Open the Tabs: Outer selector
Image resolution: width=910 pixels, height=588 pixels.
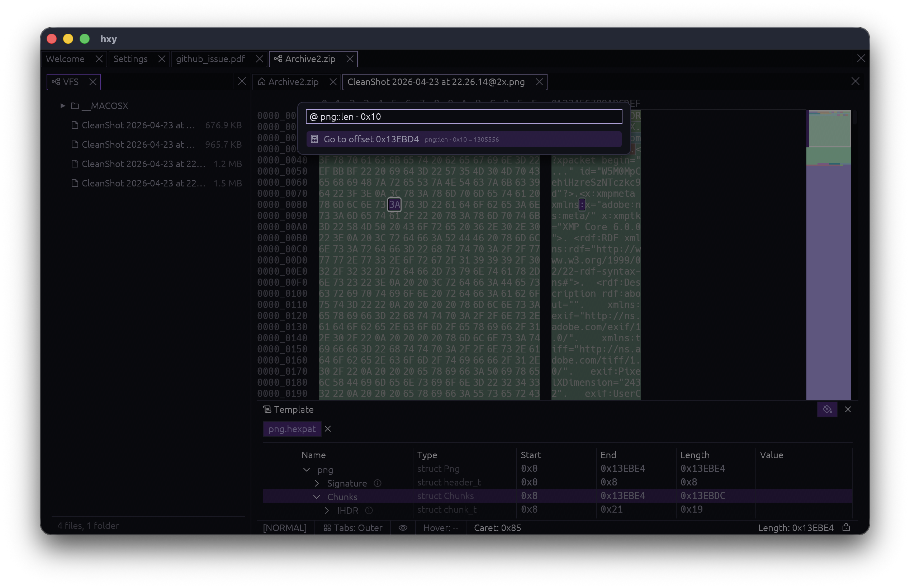point(353,528)
